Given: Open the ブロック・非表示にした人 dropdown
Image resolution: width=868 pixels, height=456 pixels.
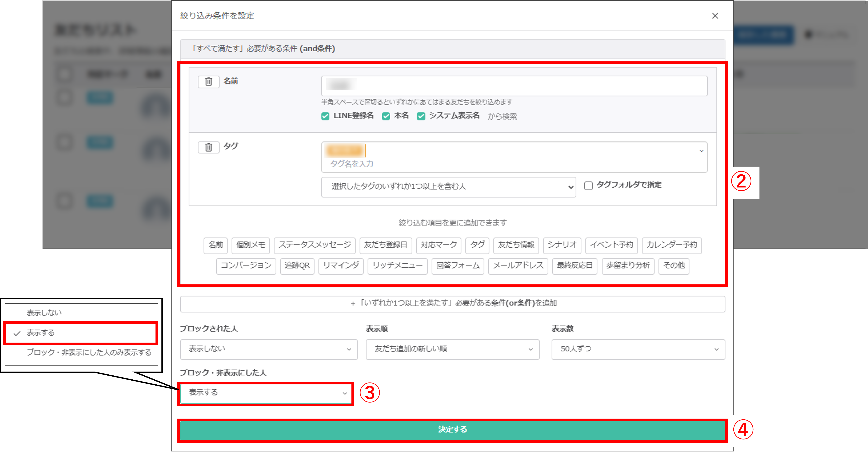Looking at the screenshot, I should coord(265,393).
